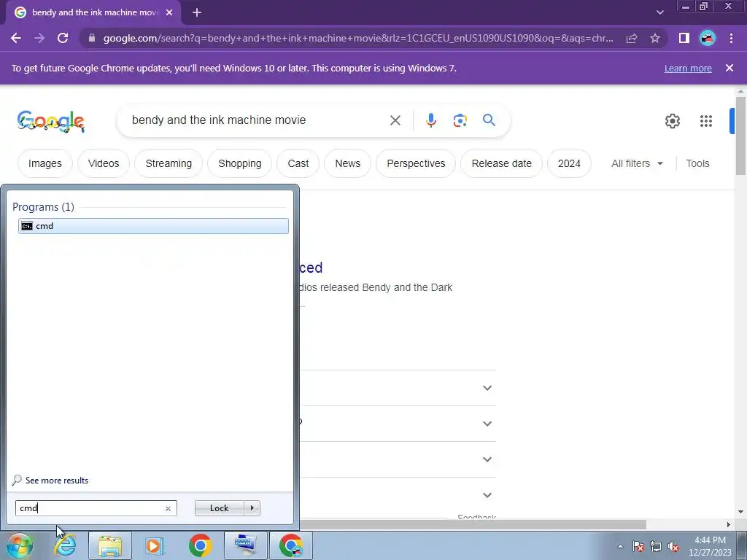
Task: Open Windows Media Player from taskbar
Action: pyautogui.click(x=155, y=545)
